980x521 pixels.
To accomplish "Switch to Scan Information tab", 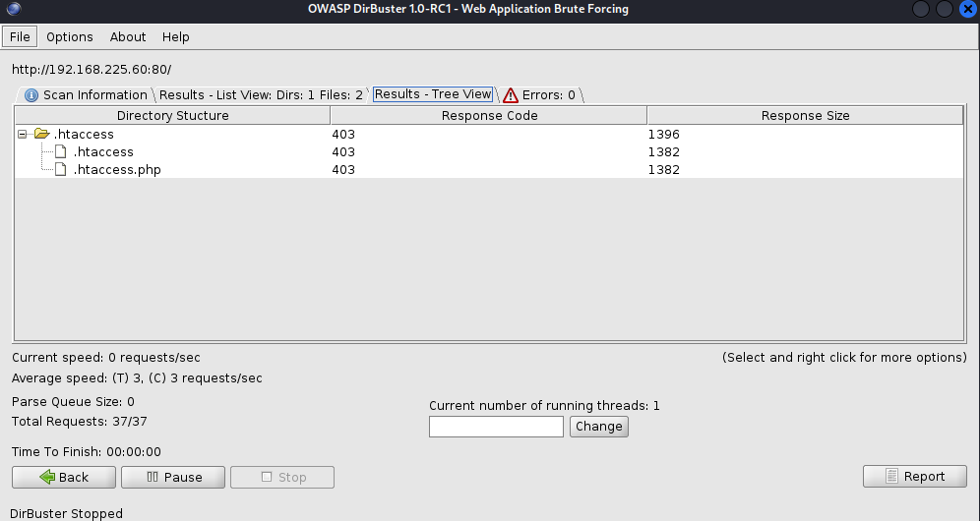I will (85, 95).
